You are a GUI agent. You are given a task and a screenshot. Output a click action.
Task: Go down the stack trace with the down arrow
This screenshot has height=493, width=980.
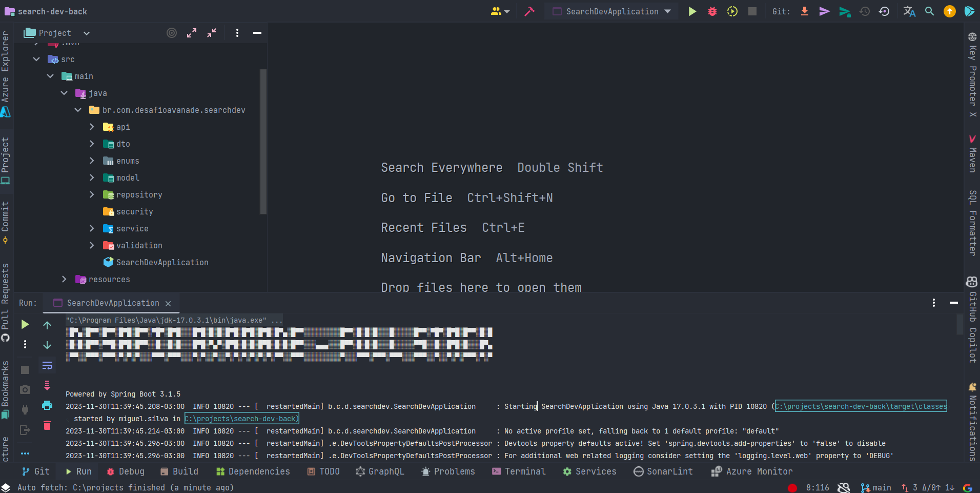point(47,345)
